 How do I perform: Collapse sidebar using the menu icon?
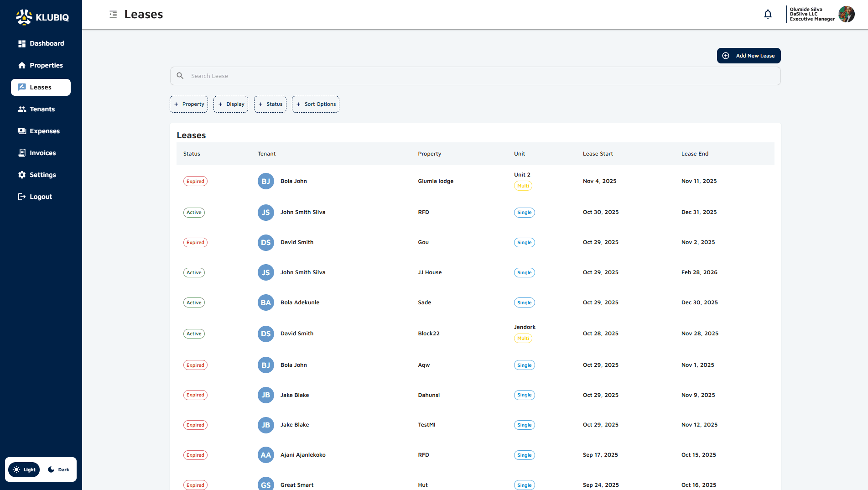(113, 15)
